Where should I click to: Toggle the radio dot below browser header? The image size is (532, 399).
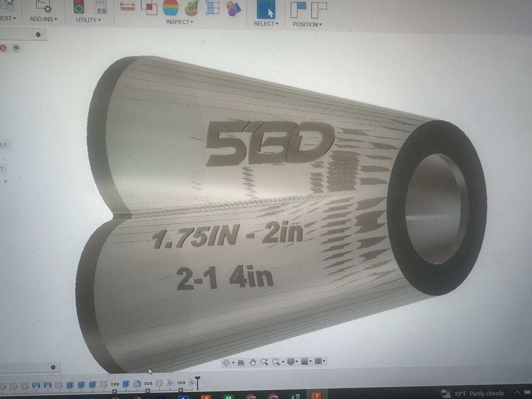[x=16, y=48]
